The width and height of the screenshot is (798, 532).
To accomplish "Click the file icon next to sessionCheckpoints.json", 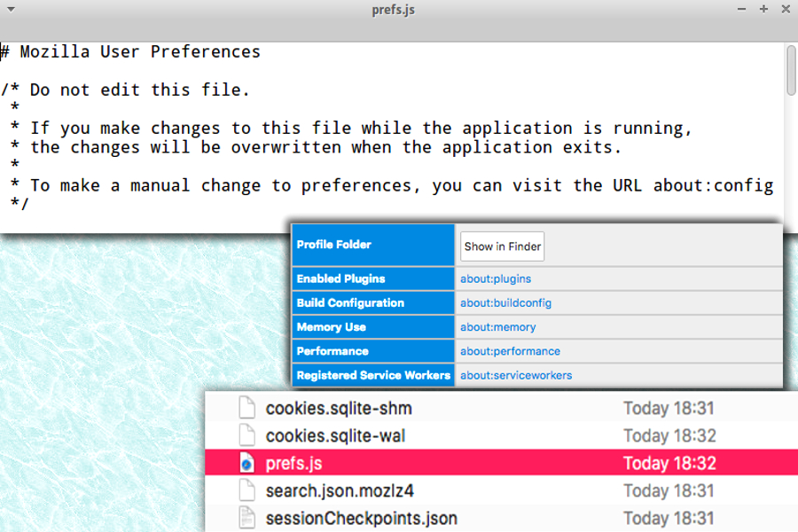I will [x=247, y=518].
